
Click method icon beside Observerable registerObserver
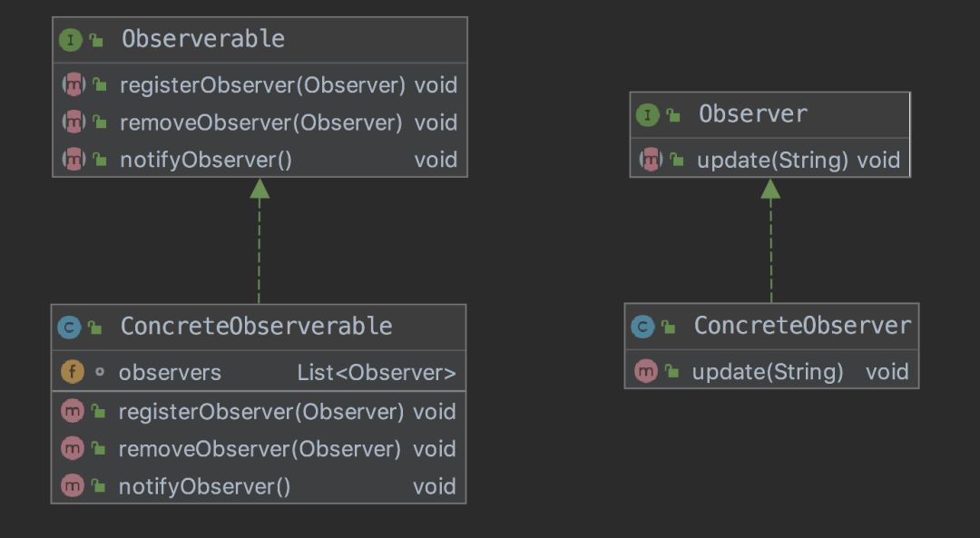(73, 84)
